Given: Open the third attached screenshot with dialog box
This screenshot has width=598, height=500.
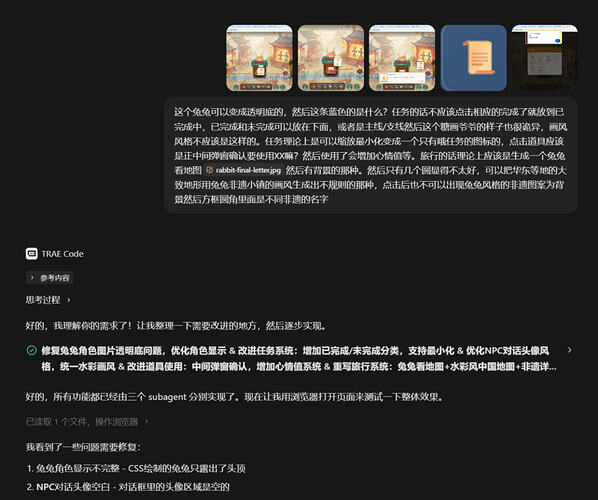Looking at the screenshot, I should (x=402, y=58).
